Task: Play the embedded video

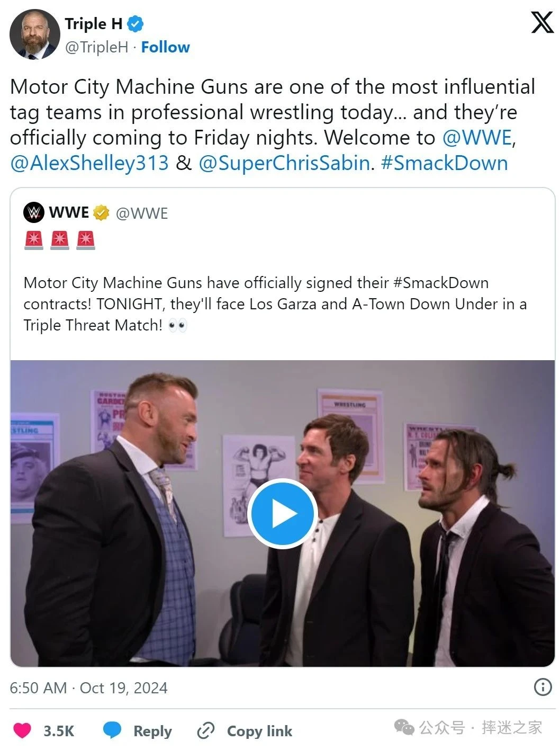Action: point(282,513)
